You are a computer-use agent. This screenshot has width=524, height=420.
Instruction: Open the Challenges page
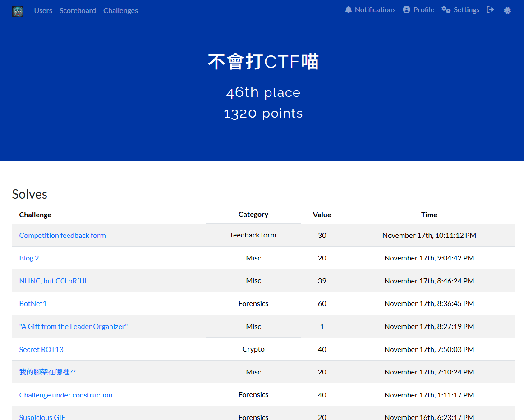click(121, 11)
